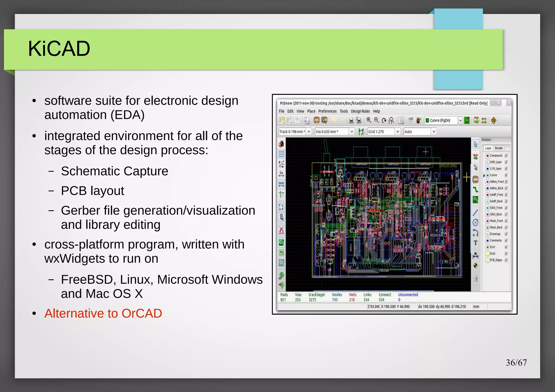
Task: Disable the PCB_Edges layer checkbox
Action: tap(506, 260)
